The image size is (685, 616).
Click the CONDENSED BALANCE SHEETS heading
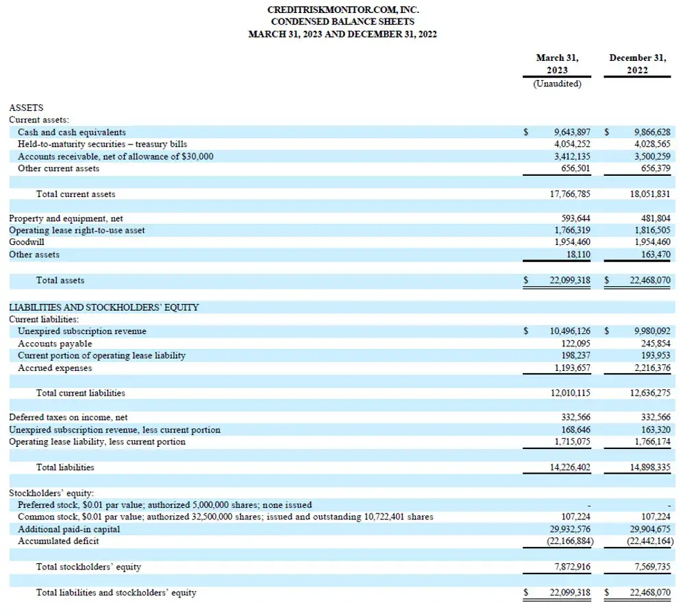tap(342, 22)
